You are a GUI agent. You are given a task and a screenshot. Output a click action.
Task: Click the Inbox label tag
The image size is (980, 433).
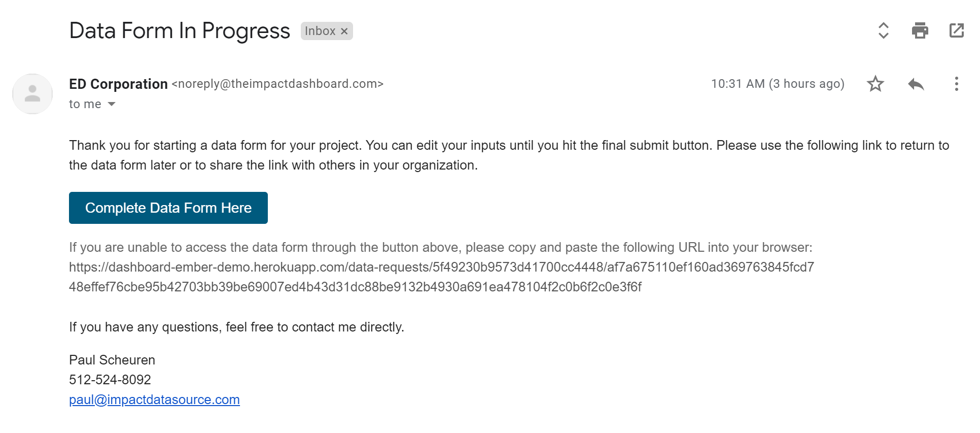point(320,31)
